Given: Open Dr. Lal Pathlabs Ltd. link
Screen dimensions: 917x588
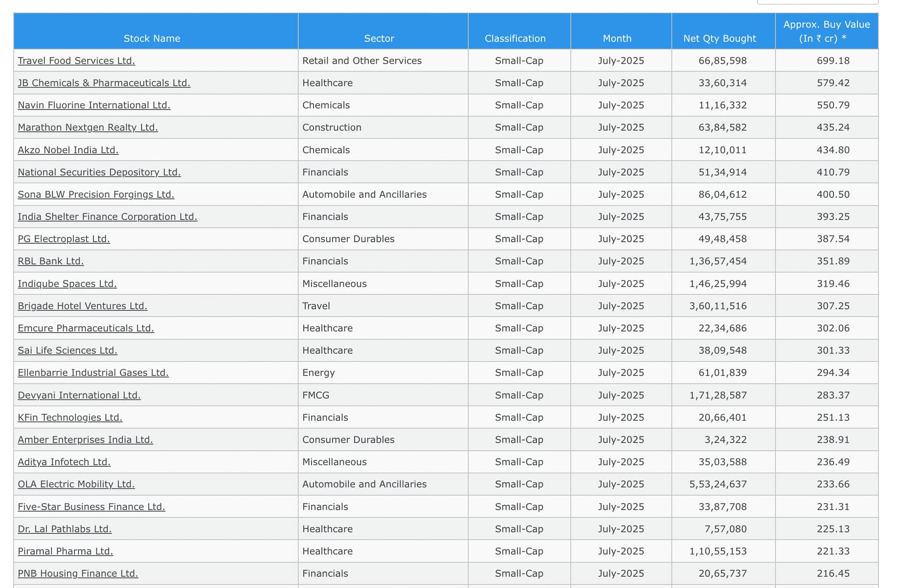Looking at the screenshot, I should 64,529.
